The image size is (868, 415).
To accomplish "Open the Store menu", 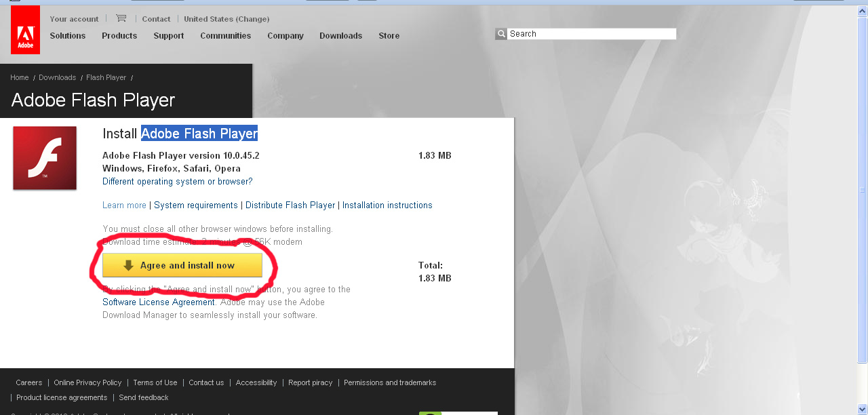I will tap(389, 36).
